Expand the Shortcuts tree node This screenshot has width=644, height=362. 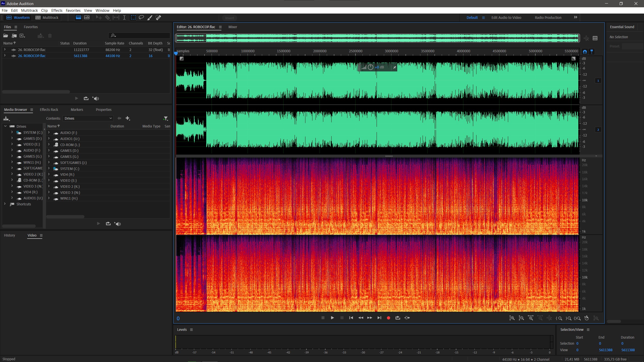[x=5, y=204]
